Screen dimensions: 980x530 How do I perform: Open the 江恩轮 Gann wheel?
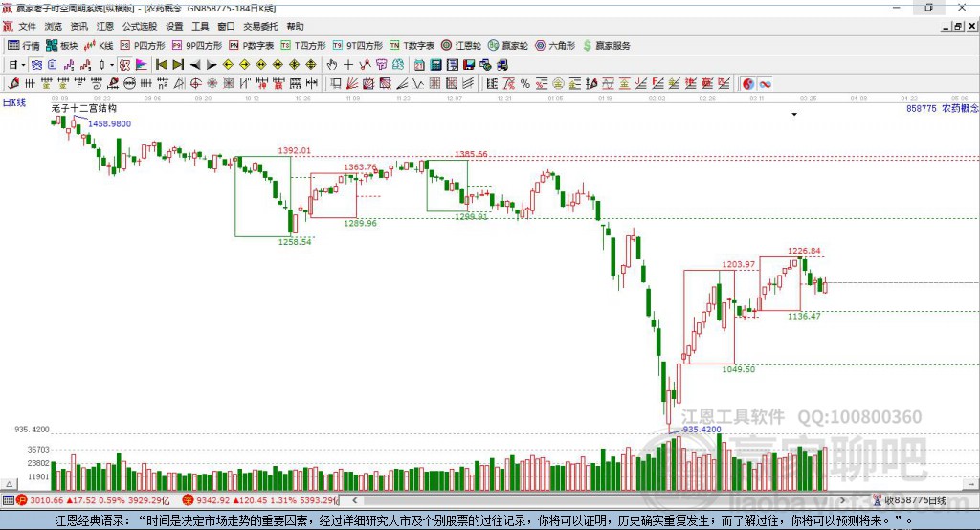(x=461, y=46)
